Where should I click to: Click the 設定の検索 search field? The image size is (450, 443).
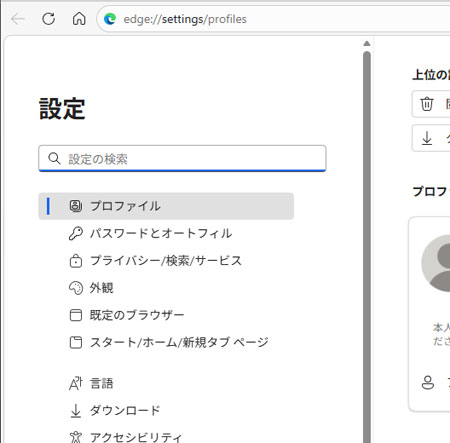coord(182,159)
